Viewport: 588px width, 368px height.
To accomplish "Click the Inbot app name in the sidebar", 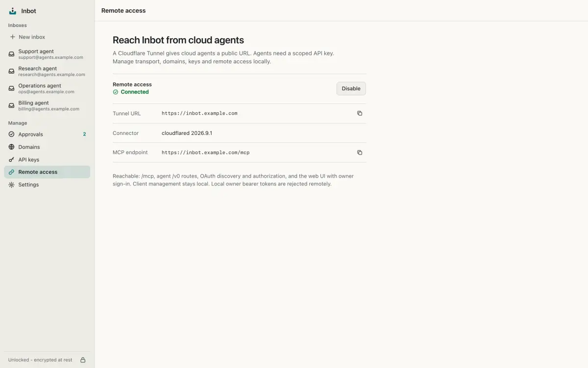I will click(29, 11).
